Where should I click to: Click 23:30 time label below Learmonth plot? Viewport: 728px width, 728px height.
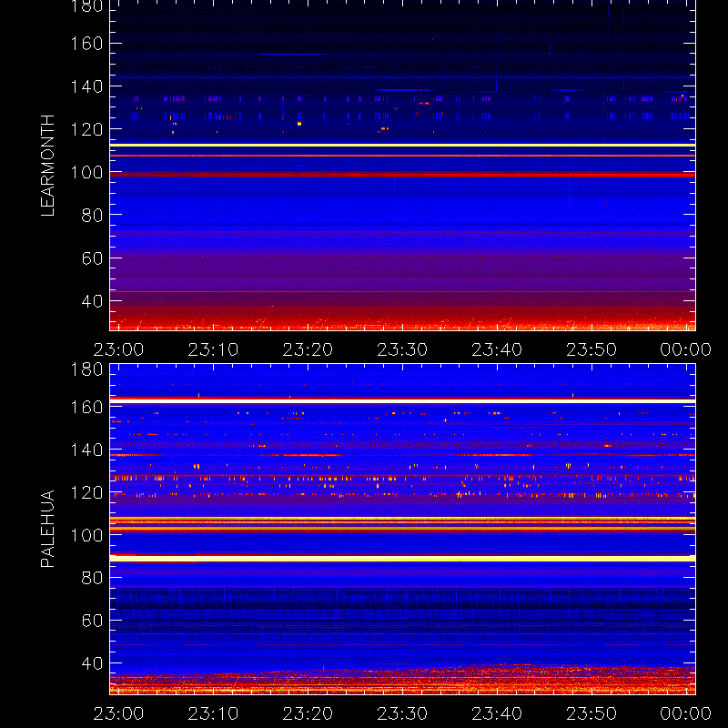(x=402, y=349)
